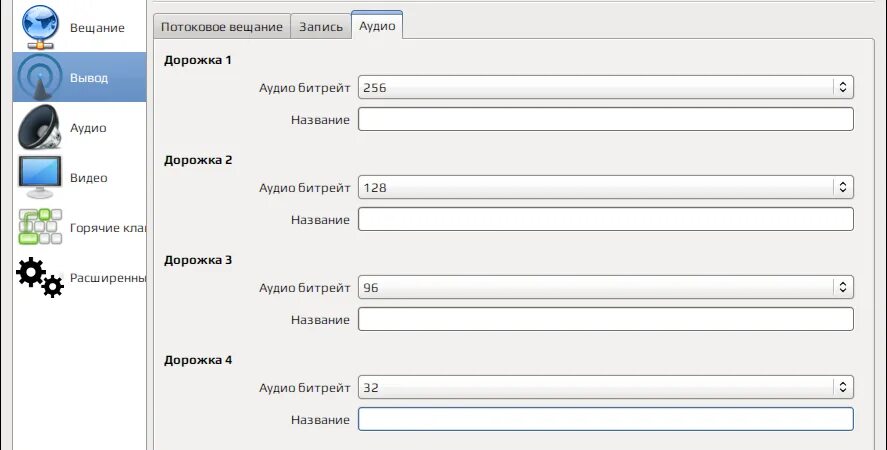The height and width of the screenshot is (450, 887).
Task: Click the Горячие клавиши label in sidebar
Action: [108, 227]
